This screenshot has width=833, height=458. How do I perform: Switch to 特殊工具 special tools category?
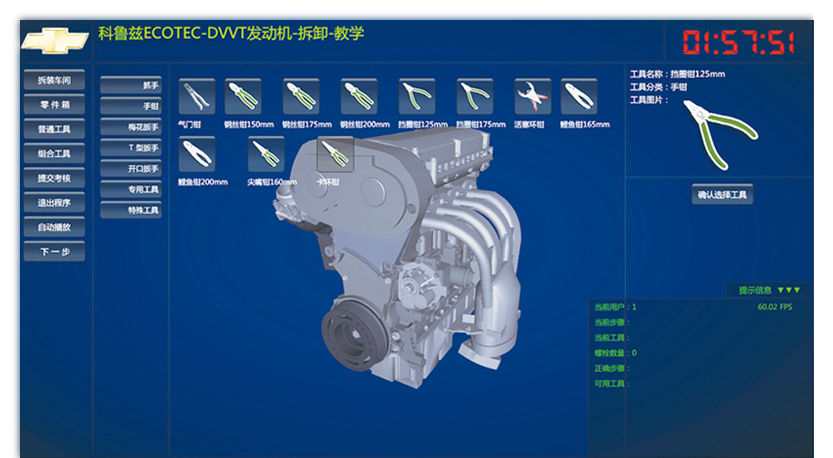[131, 210]
